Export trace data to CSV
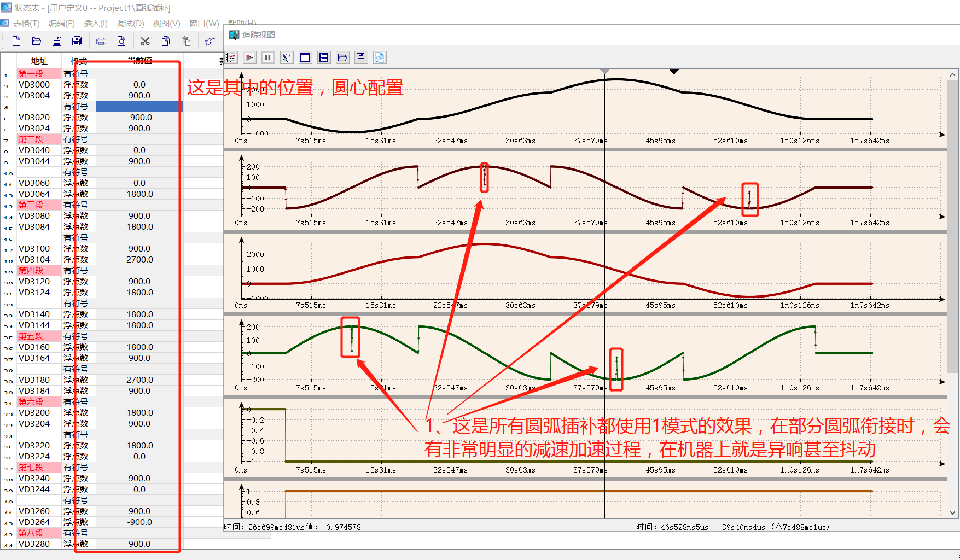Screen dimensions: 960x560 click(x=380, y=57)
